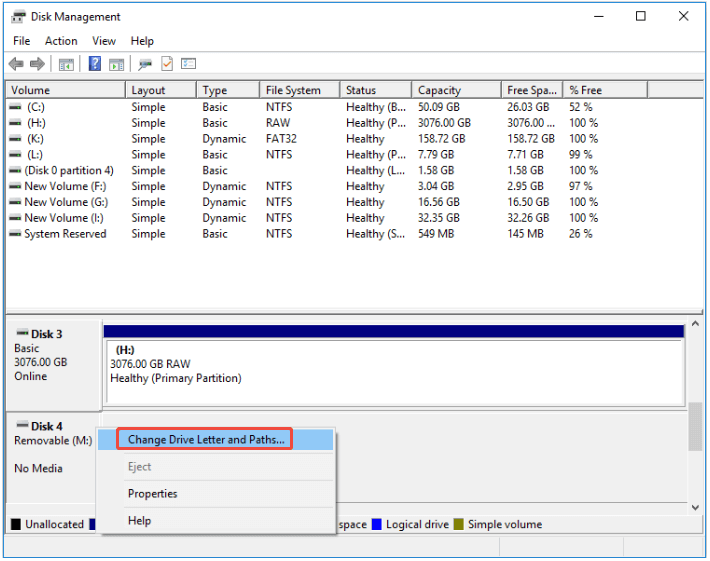Select Eject in the context menu
The image size is (710, 561).
click(x=216, y=467)
